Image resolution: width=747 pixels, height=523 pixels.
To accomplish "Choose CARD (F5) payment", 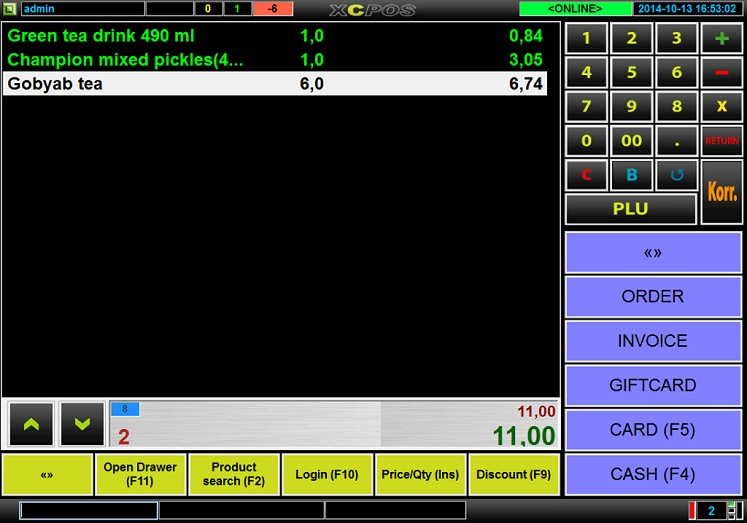I will (652, 430).
